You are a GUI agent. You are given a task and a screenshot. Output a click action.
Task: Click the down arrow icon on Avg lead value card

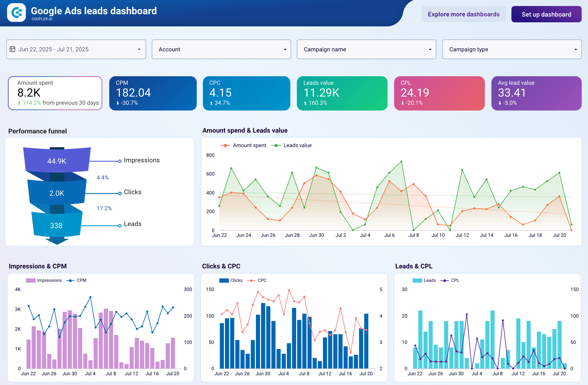click(500, 103)
